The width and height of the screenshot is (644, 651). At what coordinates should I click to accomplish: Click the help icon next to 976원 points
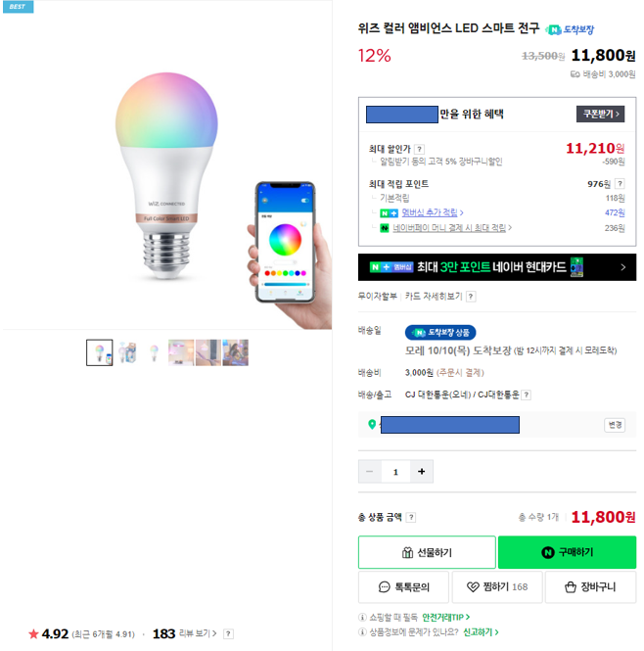[621, 184]
